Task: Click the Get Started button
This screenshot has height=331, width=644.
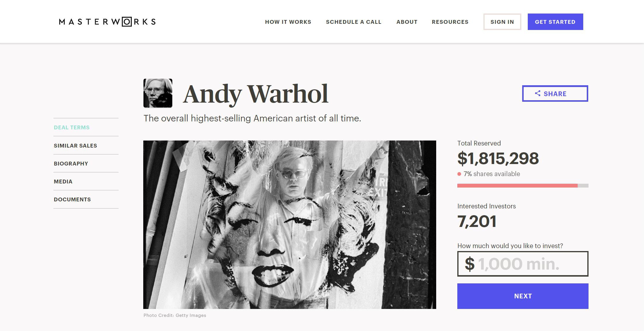Action: [x=555, y=22]
